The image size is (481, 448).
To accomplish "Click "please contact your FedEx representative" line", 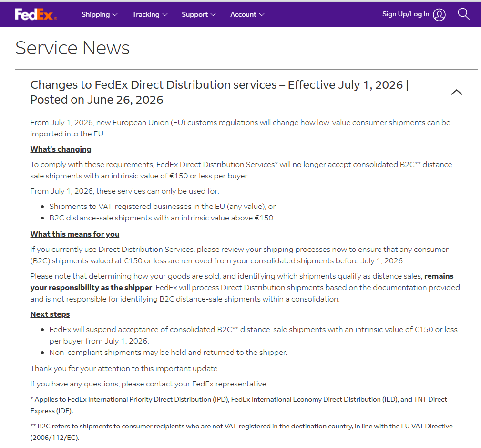I will (149, 384).
